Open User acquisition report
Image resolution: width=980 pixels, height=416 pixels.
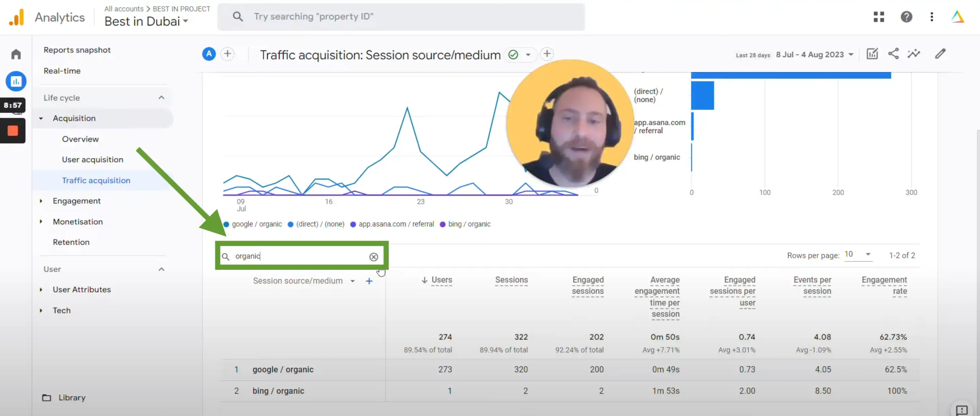pos(93,160)
